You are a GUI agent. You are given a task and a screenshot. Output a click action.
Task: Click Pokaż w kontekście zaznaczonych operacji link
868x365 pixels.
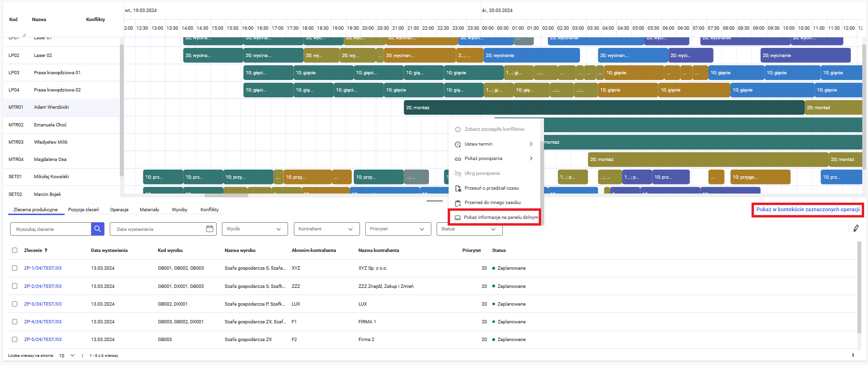tap(808, 209)
